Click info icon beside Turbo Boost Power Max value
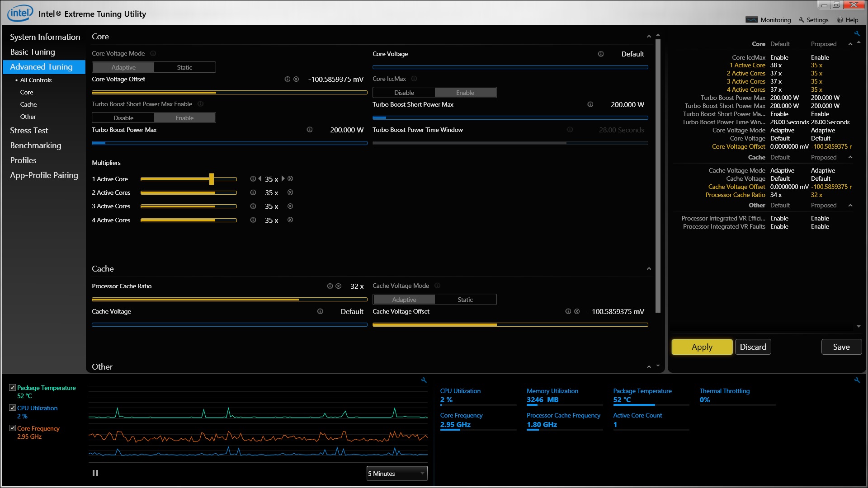The height and width of the screenshot is (488, 868). click(309, 130)
